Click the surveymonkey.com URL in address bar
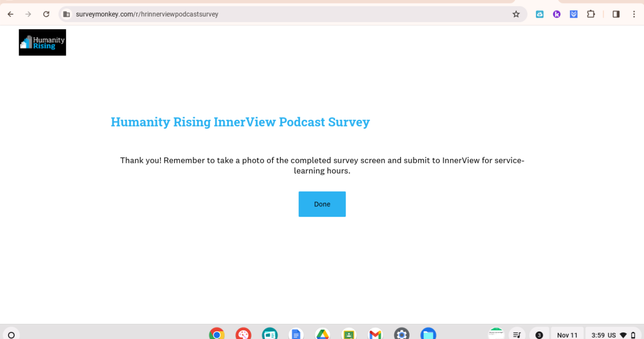This screenshot has height=339, width=644. pyautogui.click(x=147, y=14)
